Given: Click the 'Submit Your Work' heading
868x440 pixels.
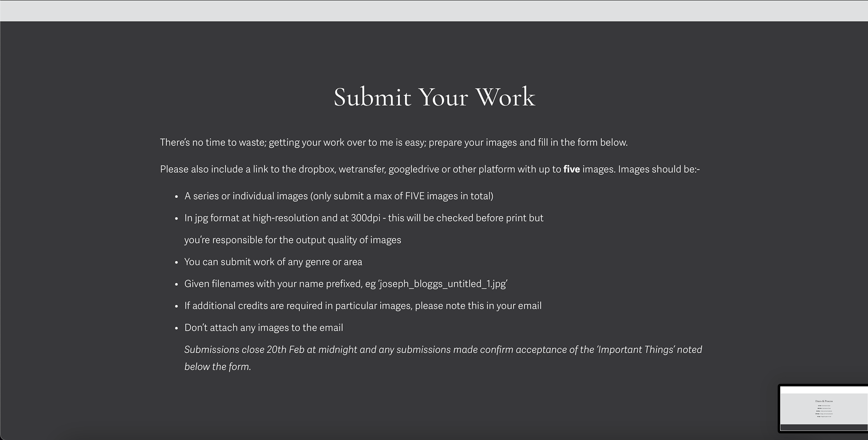Looking at the screenshot, I should tap(434, 97).
